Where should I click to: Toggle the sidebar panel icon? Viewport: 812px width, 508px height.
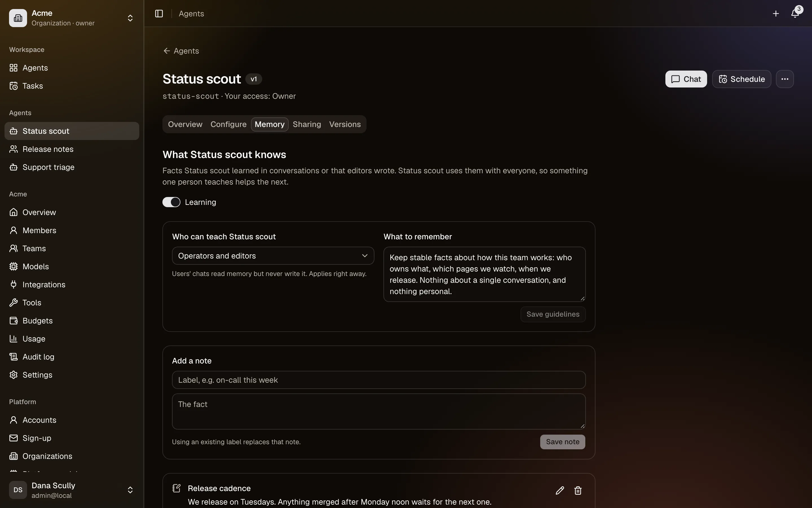coord(159,14)
